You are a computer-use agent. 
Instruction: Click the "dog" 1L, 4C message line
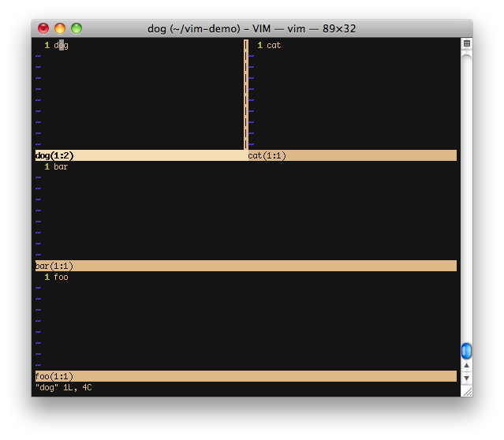click(64, 388)
